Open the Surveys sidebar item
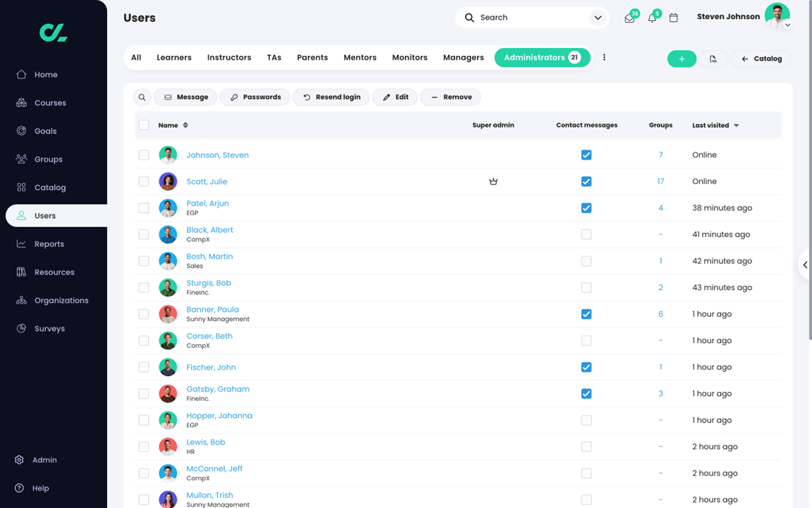 [x=49, y=329]
